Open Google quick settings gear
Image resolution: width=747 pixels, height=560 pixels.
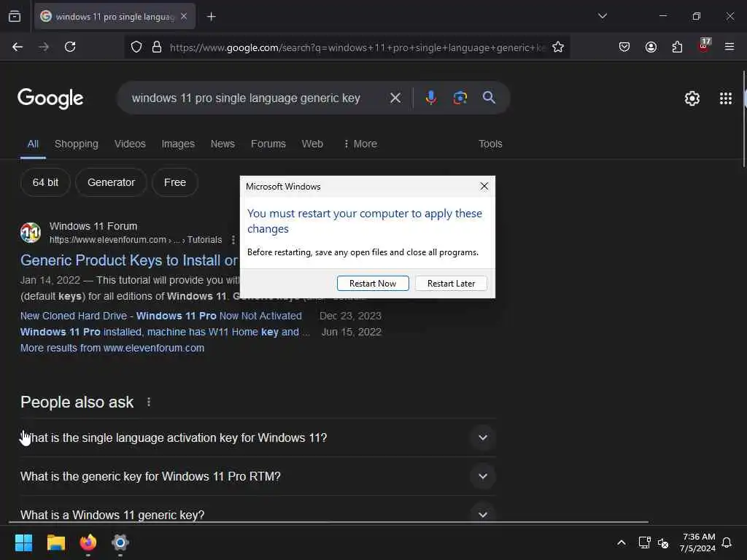pos(692,98)
